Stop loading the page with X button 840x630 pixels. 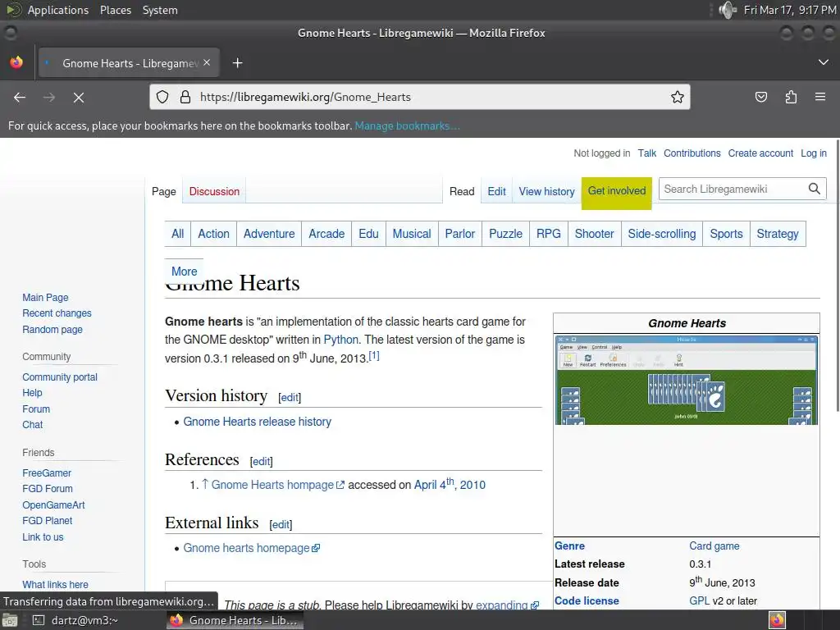tap(79, 97)
